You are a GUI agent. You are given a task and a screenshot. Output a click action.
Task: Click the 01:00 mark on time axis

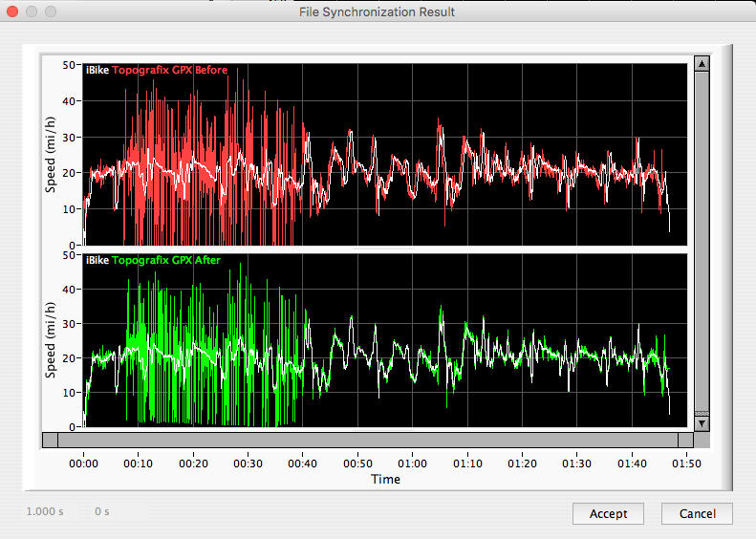[413, 464]
